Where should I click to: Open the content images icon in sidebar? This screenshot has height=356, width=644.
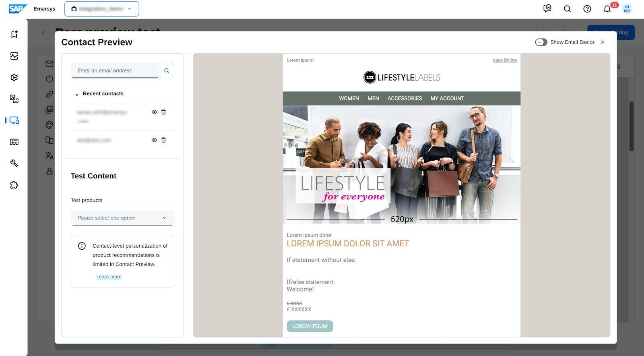tap(14, 99)
